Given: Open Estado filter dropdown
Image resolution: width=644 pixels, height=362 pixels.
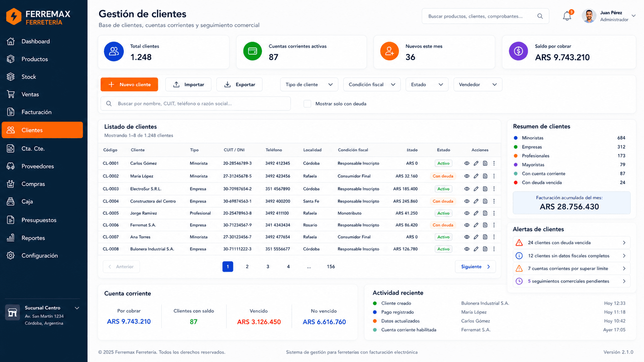Looking at the screenshot, I should coord(427,85).
